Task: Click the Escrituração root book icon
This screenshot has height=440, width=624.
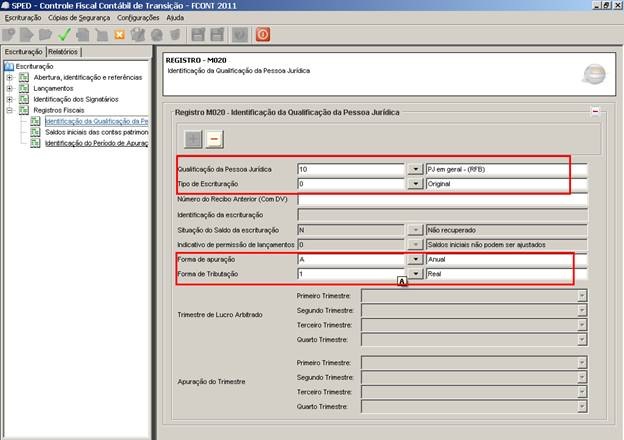Action: click(x=9, y=66)
